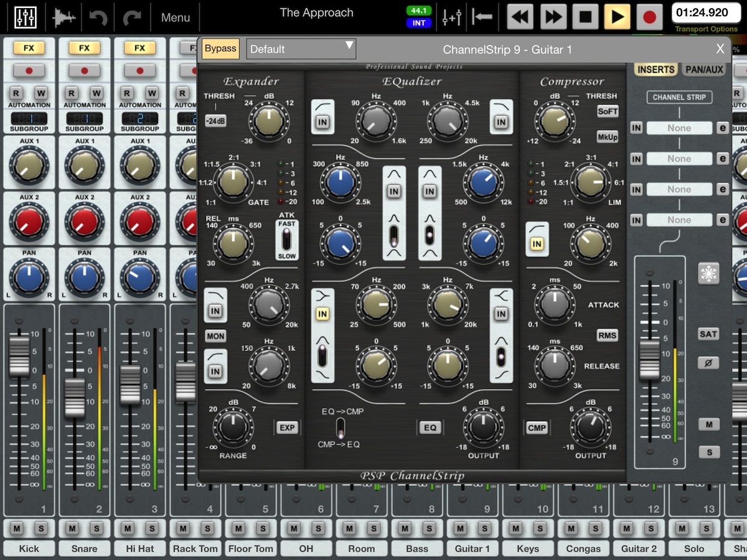Toggle the plugin Bypass button
The width and height of the screenshot is (747, 560).
click(x=220, y=49)
